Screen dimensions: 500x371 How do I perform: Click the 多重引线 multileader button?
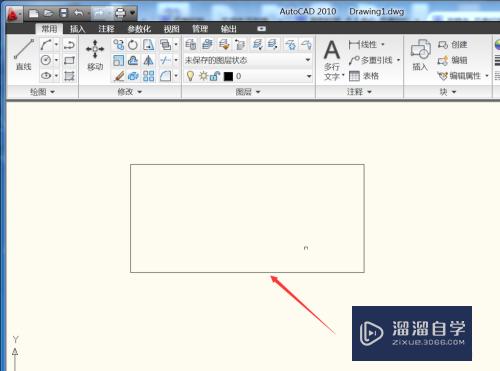pyautogui.click(x=371, y=60)
